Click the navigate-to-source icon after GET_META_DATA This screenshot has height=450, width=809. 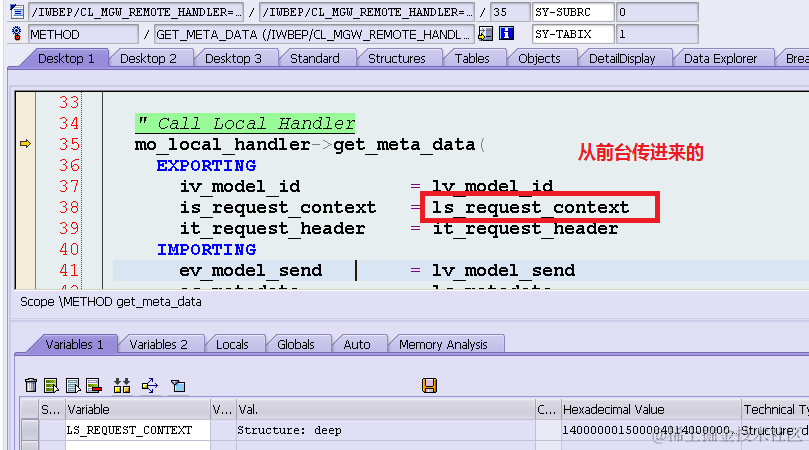click(x=485, y=34)
